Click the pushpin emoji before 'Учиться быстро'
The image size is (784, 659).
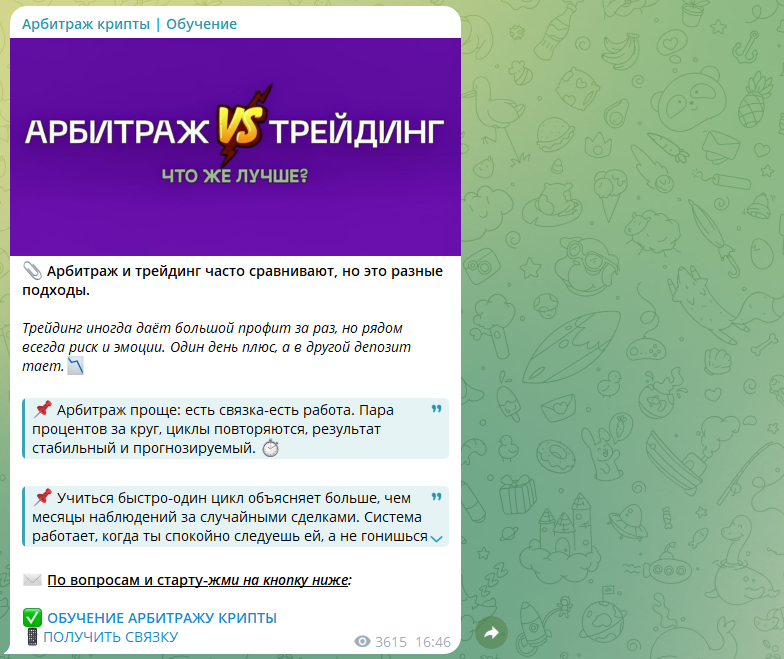tap(43, 498)
